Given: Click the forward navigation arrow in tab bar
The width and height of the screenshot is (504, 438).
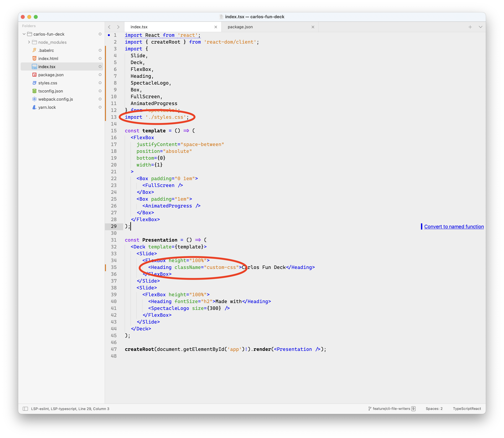Looking at the screenshot, I should (x=118, y=27).
